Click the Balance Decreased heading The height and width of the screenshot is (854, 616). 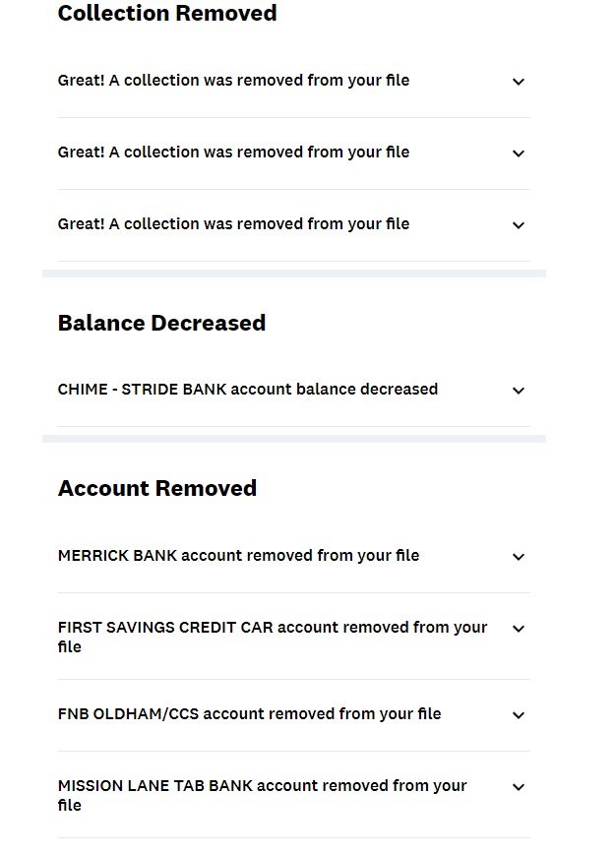point(161,324)
